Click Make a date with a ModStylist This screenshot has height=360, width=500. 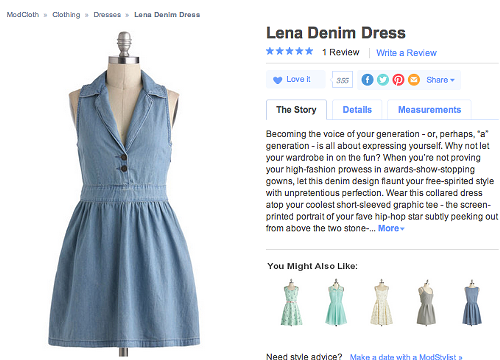click(406, 356)
